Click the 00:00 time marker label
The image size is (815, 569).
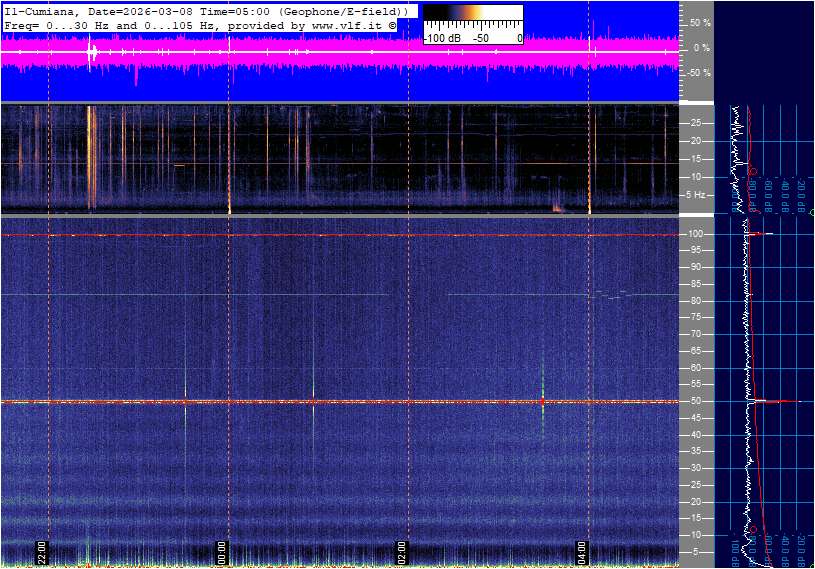tap(222, 553)
